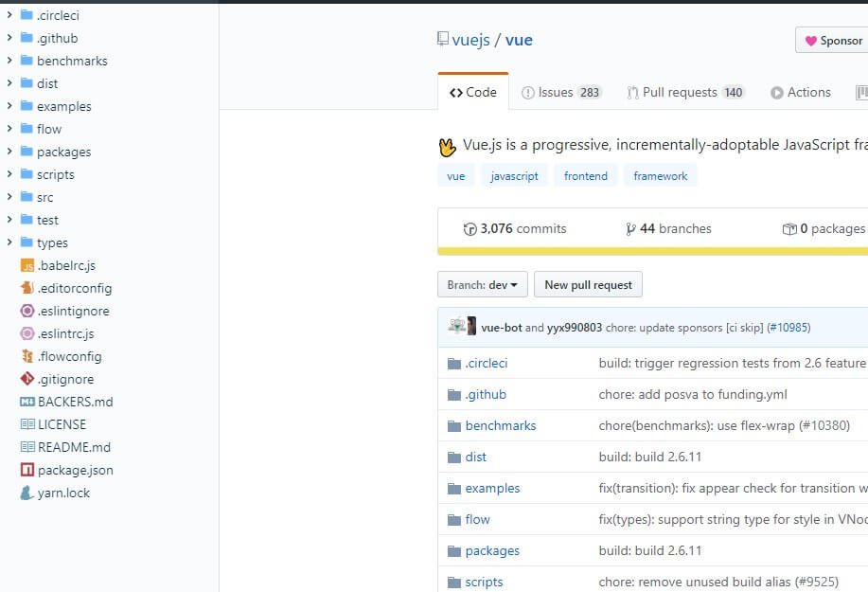Screen dimensions: 868x592
Task: Open the test folder in sidebar tree
Action: (x=47, y=220)
